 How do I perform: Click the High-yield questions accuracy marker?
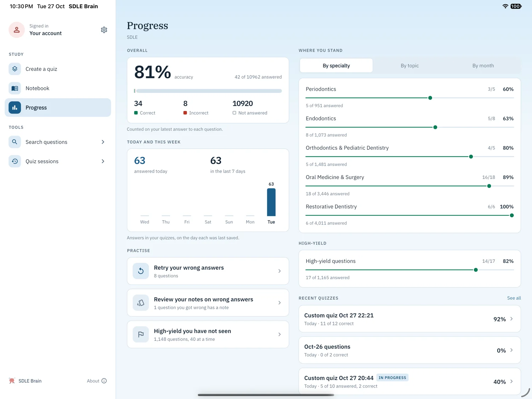pyautogui.click(x=476, y=270)
